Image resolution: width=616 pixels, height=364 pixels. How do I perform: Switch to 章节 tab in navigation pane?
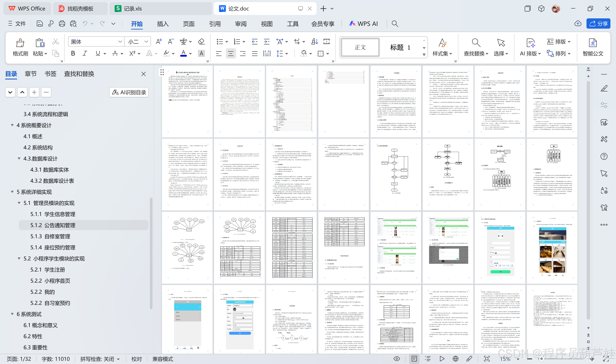pos(30,74)
